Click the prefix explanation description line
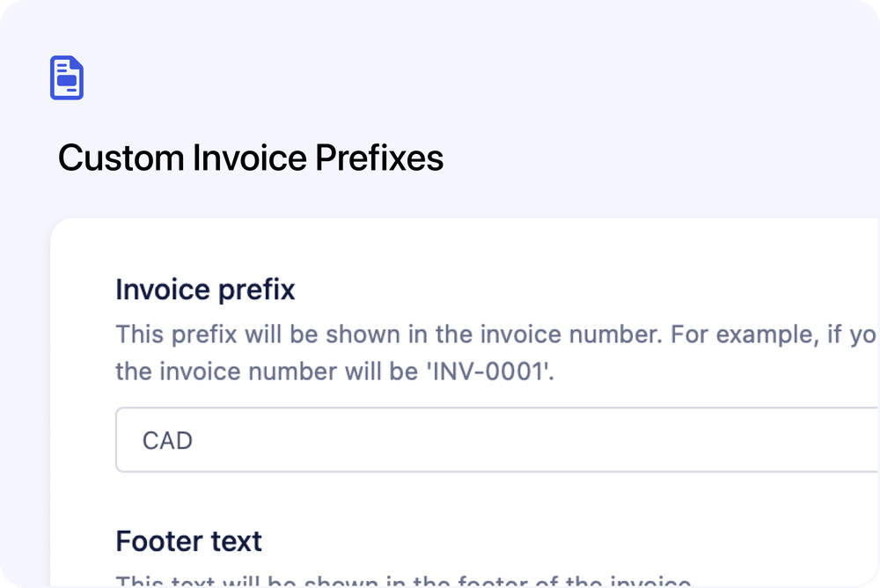880x588 pixels. [x=440, y=334]
